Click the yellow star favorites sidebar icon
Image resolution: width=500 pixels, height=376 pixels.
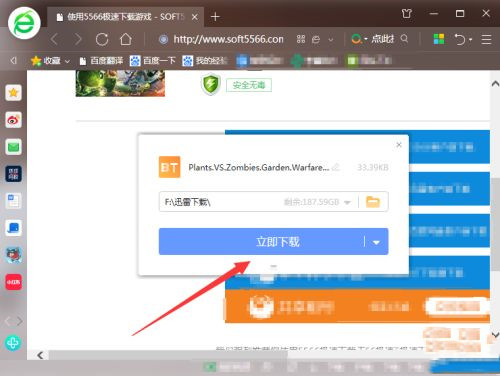[x=13, y=93]
